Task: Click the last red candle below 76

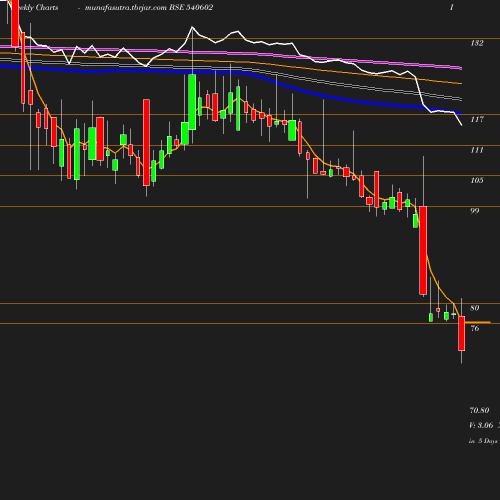Action: click(462, 334)
